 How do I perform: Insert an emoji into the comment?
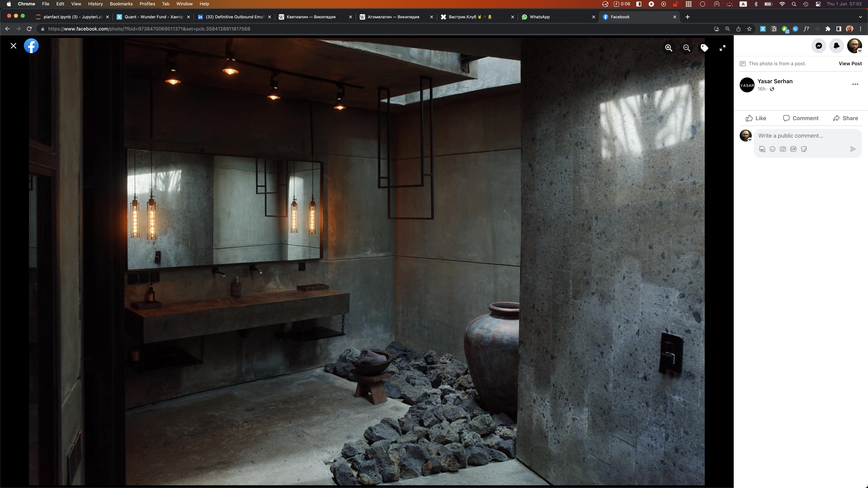772,149
